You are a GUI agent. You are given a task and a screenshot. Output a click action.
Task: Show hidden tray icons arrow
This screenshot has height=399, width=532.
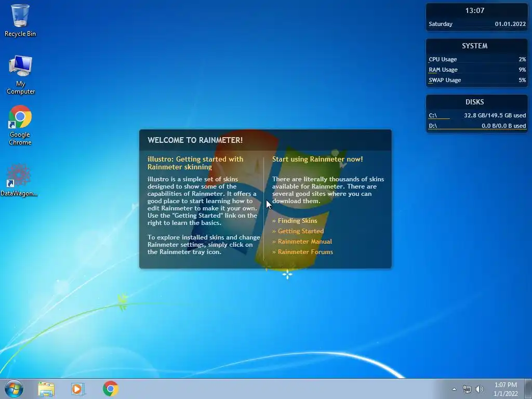click(x=454, y=389)
